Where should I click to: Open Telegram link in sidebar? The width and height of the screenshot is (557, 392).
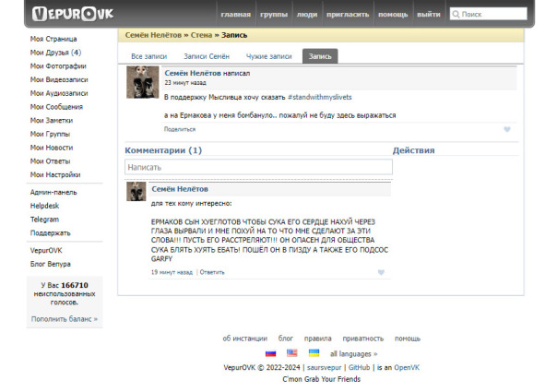point(45,220)
